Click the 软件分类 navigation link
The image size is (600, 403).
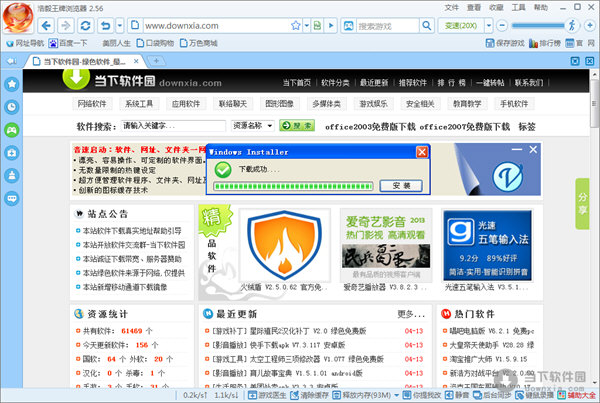[x=335, y=83]
